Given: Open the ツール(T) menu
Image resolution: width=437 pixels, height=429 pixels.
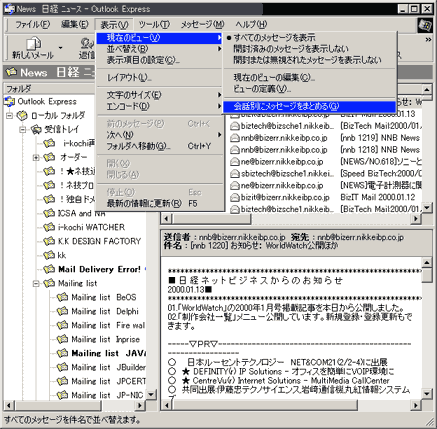Looking at the screenshot, I should pyautogui.click(x=154, y=24).
